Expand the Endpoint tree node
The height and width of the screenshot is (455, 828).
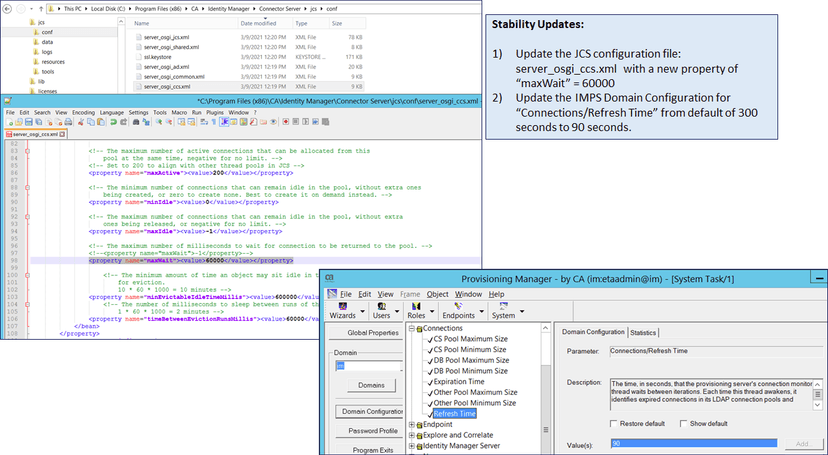pyautogui.click(x=412, y=424)
